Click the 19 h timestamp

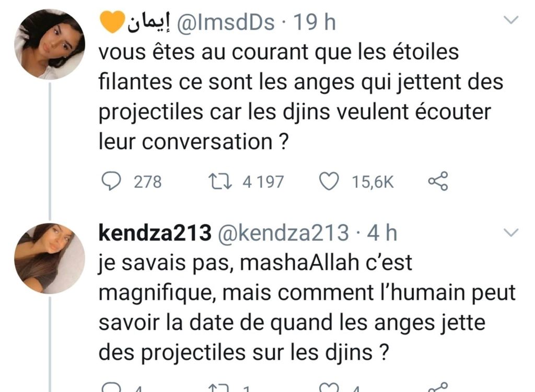click(314, 22)
